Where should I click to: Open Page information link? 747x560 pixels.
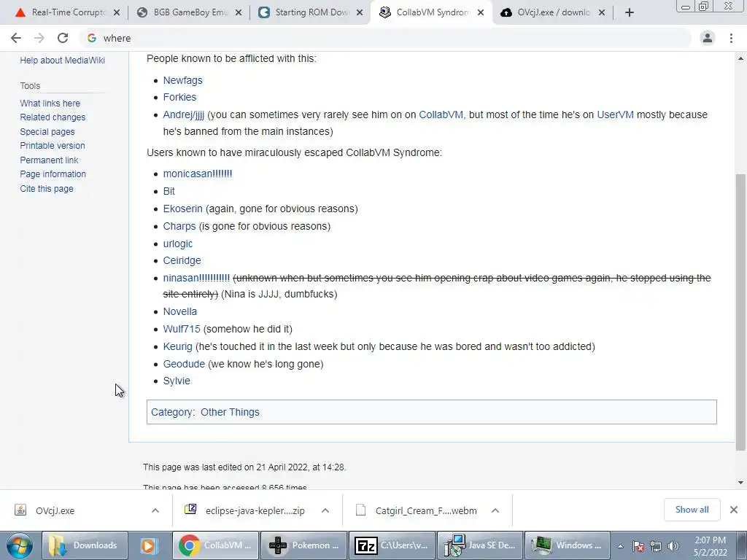(x=53, y=174)
